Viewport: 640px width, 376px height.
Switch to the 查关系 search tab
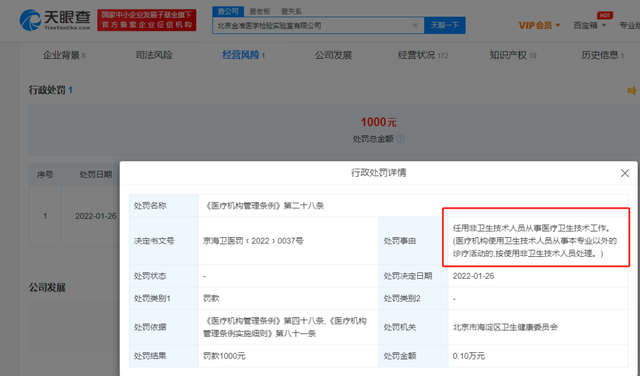291,11
